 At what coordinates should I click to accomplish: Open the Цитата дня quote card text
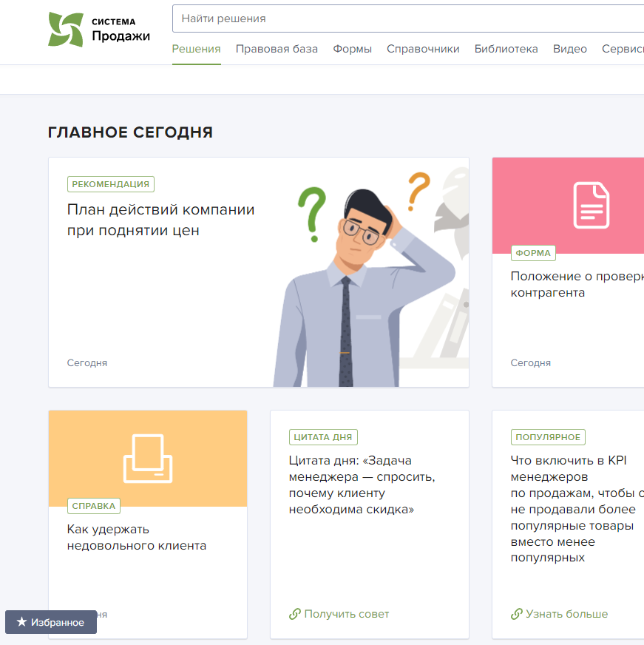coord(362,484)
